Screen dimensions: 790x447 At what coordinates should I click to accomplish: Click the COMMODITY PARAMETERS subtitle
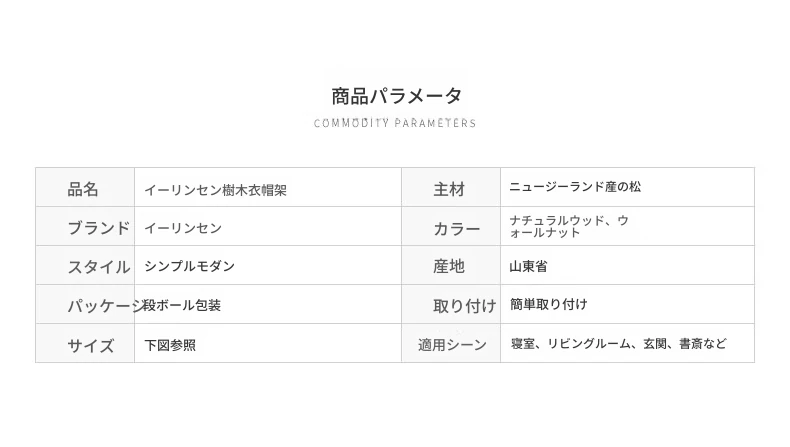[395, 123]
